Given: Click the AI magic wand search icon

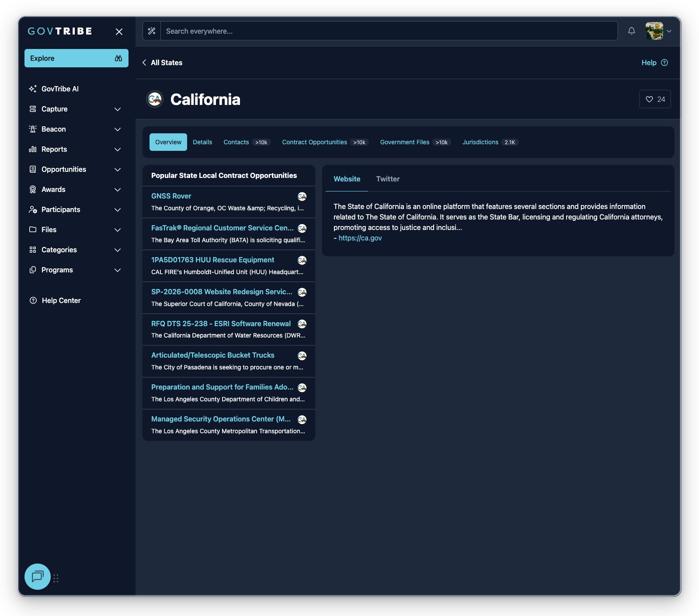Looking at the screenshot, I should coord(152,31).
